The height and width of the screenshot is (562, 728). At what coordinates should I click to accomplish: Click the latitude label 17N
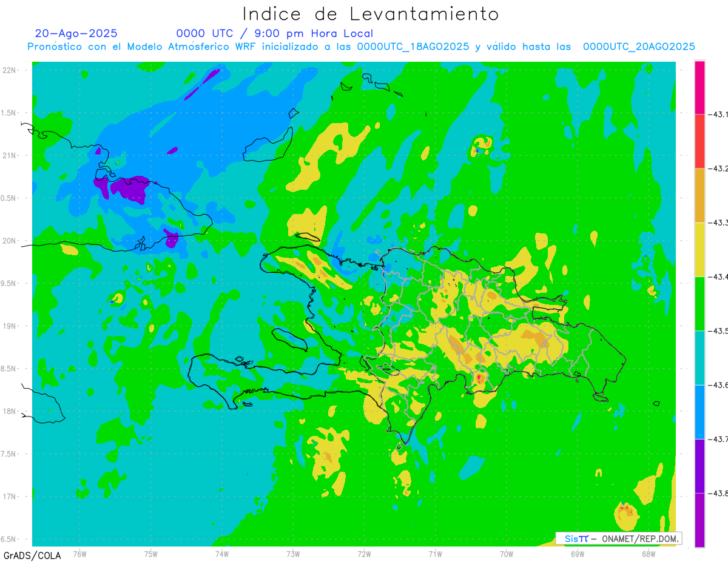click(x=9, y=497)
